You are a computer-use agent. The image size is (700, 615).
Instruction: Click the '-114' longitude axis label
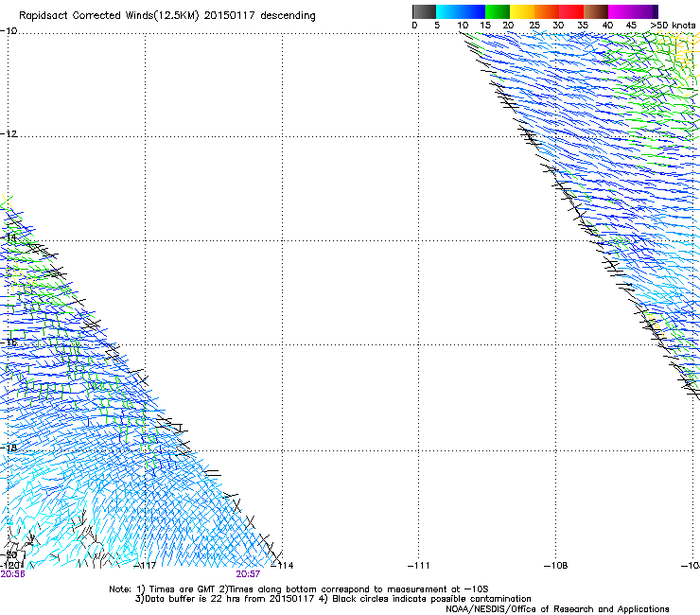click(282, 566)
